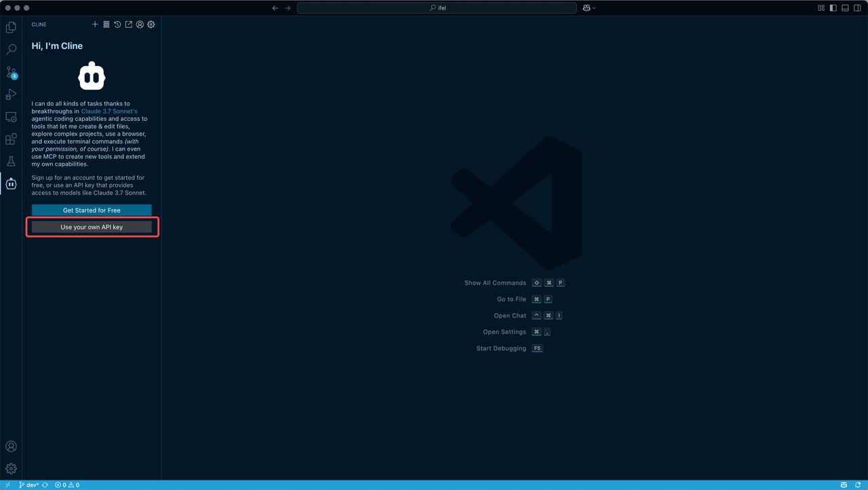868x490 pixels.
Task: Open Customize Layout icon in title bar
Action: point(821,8)
